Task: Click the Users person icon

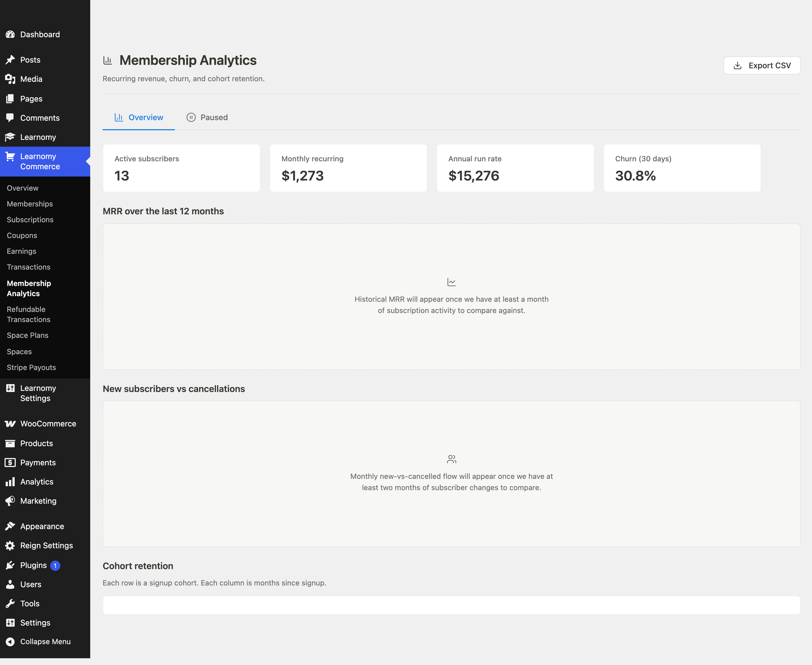Action: click(10, 584)
